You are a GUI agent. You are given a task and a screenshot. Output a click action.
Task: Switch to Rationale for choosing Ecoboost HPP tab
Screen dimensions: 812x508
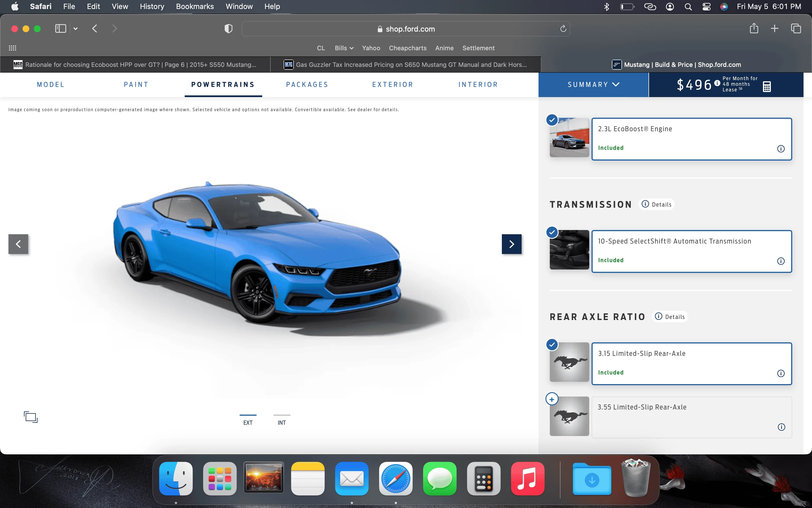pyautogui.click(x=135, y=65)
